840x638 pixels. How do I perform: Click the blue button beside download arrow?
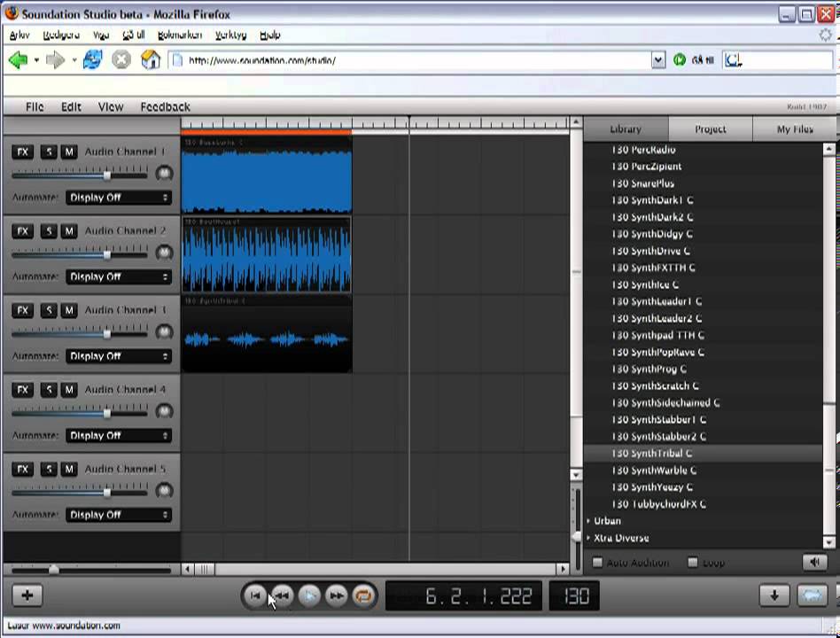pyautogui.click(x=813, y=595)
